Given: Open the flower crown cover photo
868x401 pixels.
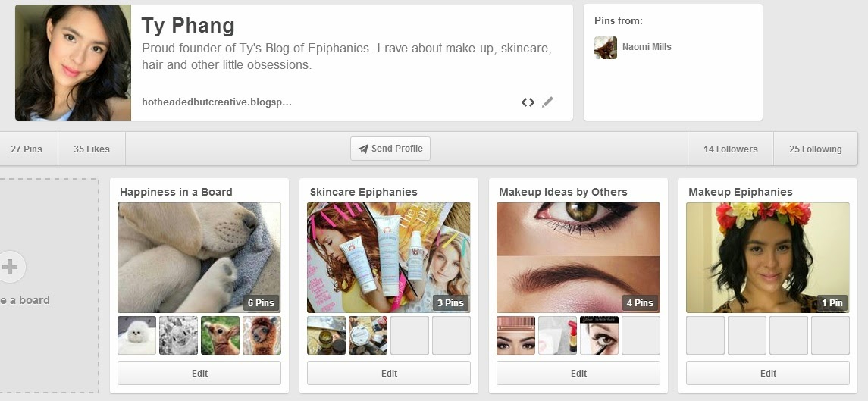Looking at the screenshot, I should pos(768,258).
